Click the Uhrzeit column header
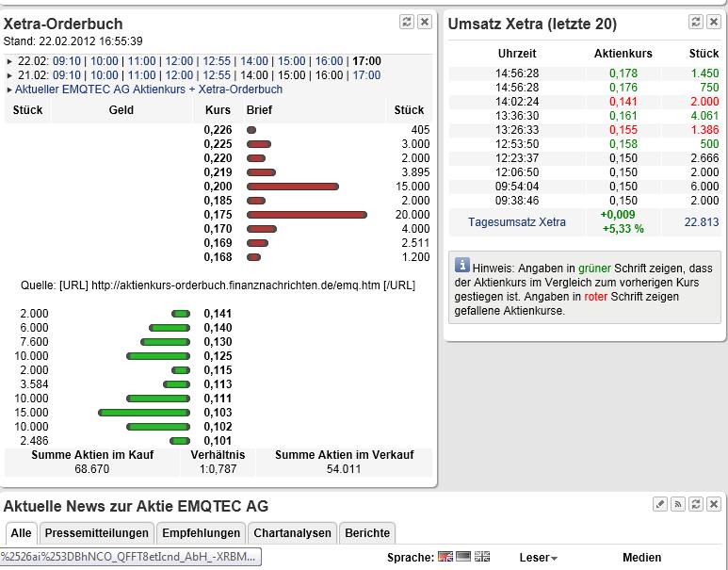Image resolution: width=728 pixels, height=570 pixels. point(517,54)
